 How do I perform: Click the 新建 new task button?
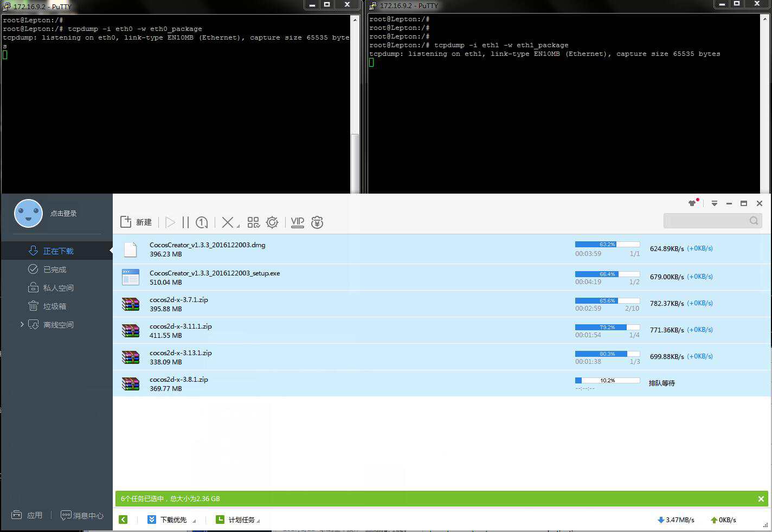pyautogui.click(x=136, y=222)
